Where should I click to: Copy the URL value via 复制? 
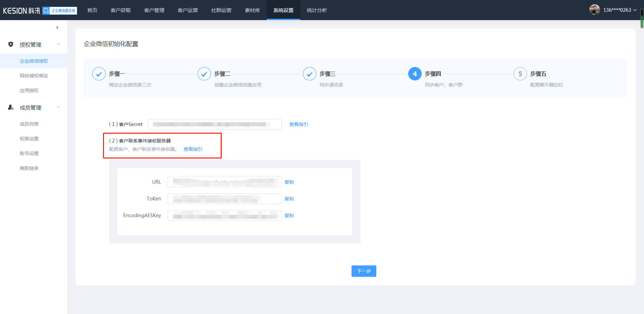tap(289, 182)
